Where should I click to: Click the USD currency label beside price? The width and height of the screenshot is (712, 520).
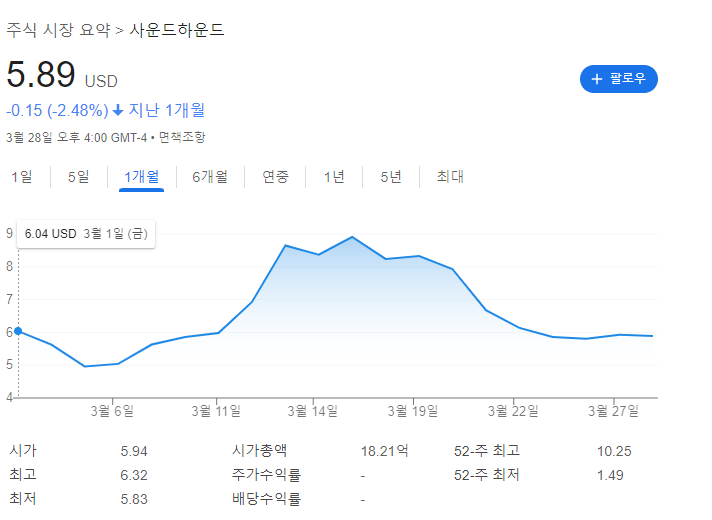click(101, 81)
